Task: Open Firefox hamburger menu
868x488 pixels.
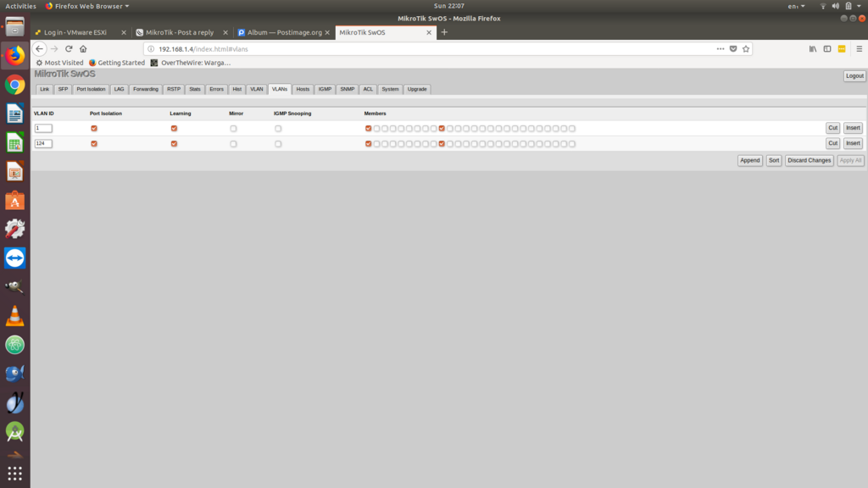Action: coord(860,48)
